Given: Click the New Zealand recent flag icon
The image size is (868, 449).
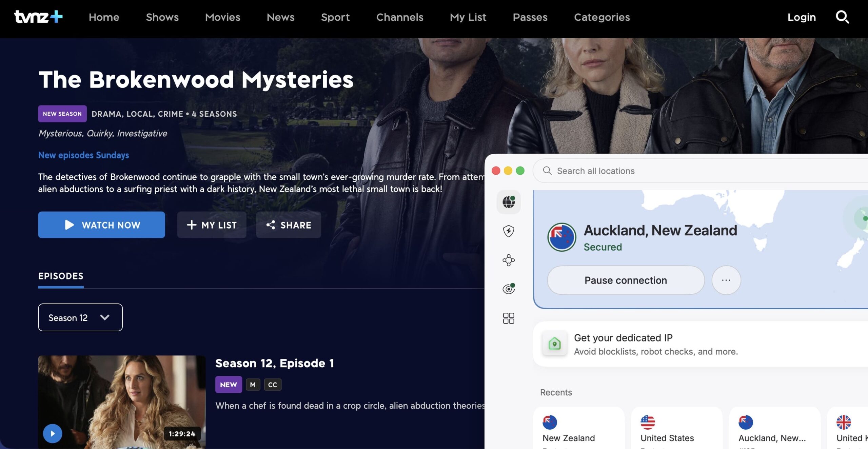Looking at the screenshot, I should point(550,422).
